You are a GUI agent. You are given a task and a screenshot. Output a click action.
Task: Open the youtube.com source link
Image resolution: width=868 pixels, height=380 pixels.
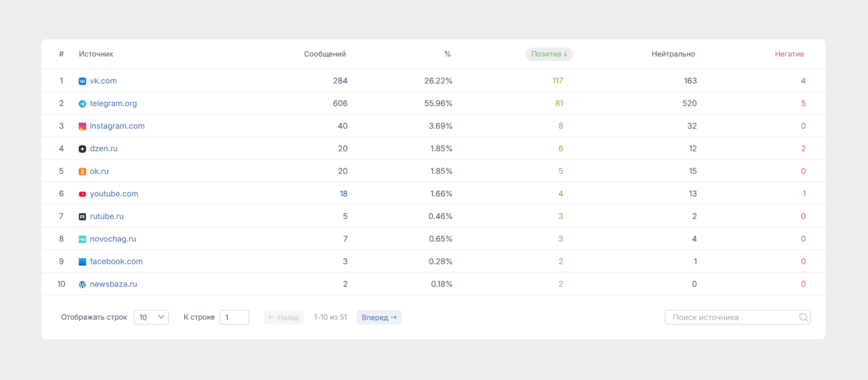114,194
